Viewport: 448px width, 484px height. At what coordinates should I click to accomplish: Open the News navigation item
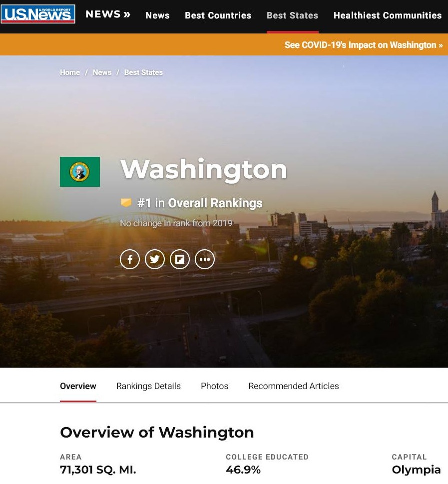[157, 15]
